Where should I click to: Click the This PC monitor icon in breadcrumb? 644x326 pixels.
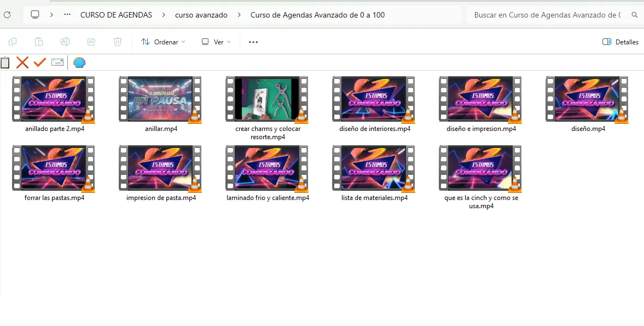(x=35, y=15)
